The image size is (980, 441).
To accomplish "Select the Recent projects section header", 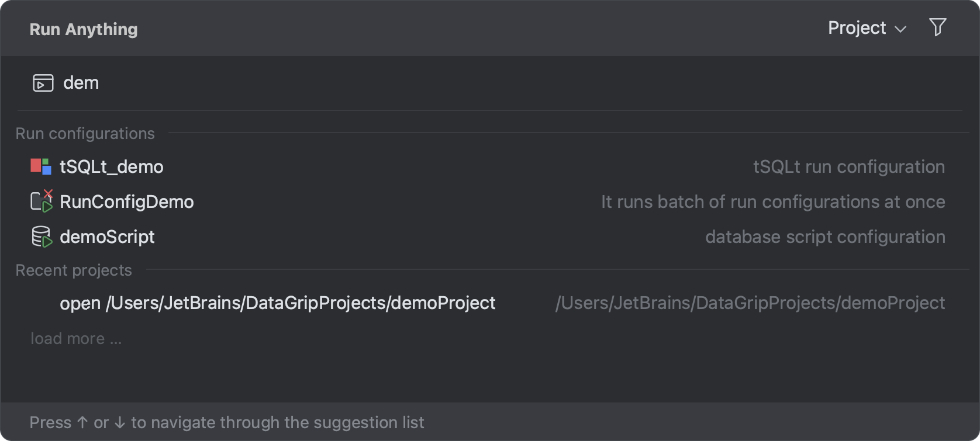I will click(x=74, y=270).
